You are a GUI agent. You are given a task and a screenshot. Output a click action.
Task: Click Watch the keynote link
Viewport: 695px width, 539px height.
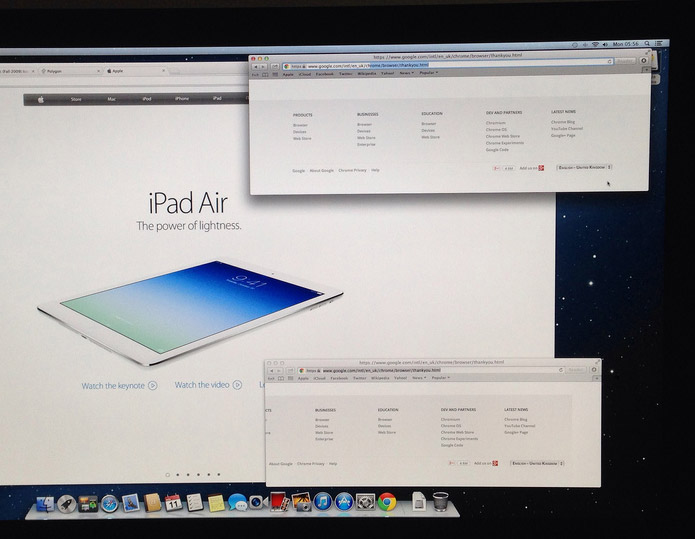click(x=119, y=386)
